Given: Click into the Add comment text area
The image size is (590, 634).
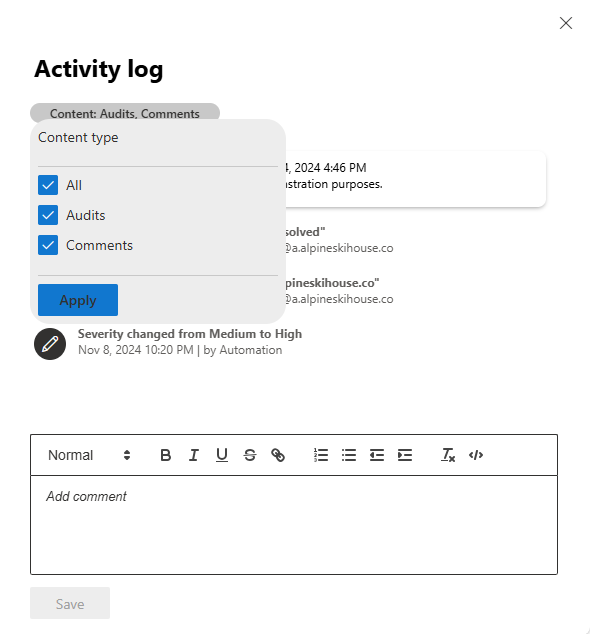Looking at the screenshot, I should point(294,525).
